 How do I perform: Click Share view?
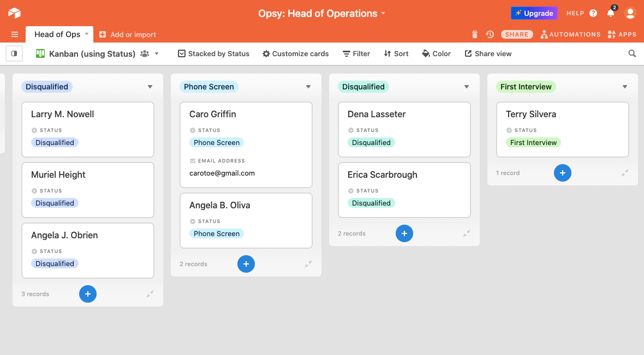click(488, 53)
